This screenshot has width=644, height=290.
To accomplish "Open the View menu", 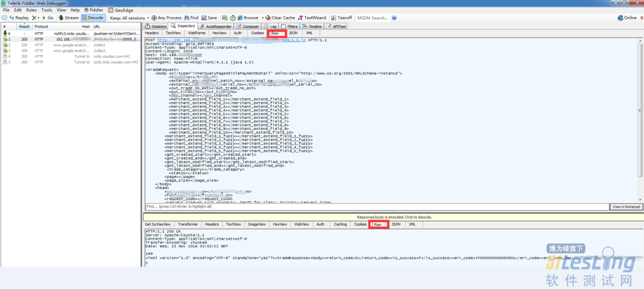I will pyautogui.click(x=61, y=10).
